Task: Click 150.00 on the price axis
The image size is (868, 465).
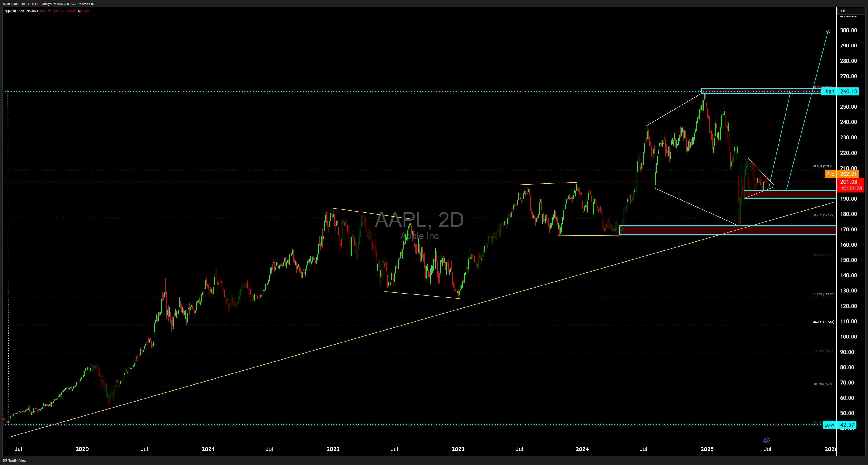Action: 849,260
